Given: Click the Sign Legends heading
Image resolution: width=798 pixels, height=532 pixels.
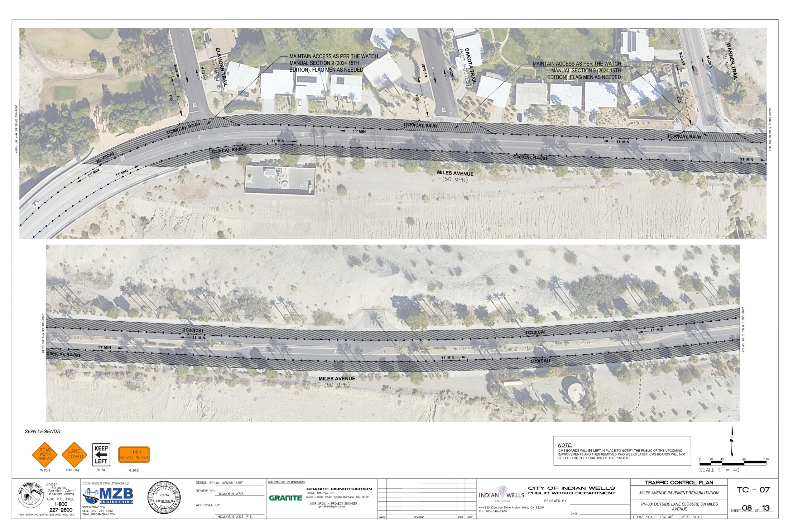Looking at the screenshot, I should [x=43, y=432].
